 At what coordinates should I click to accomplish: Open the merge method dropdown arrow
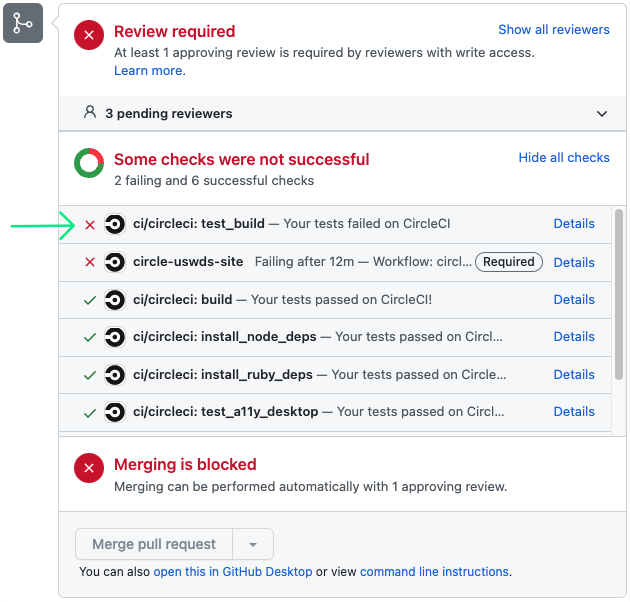[253, 545]
